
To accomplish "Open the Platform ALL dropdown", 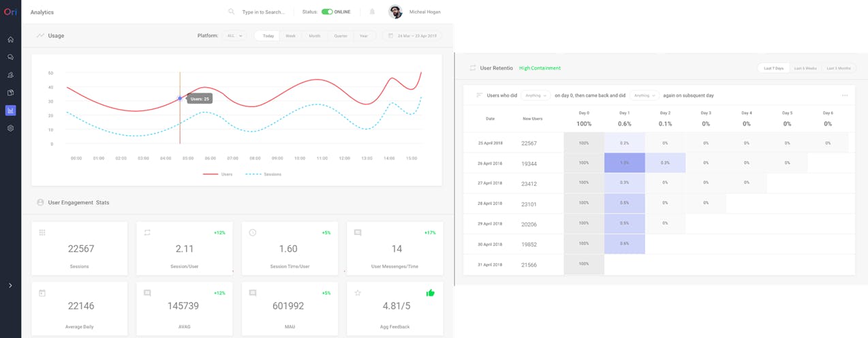I will pyautogui.click(x=234, y=35).
